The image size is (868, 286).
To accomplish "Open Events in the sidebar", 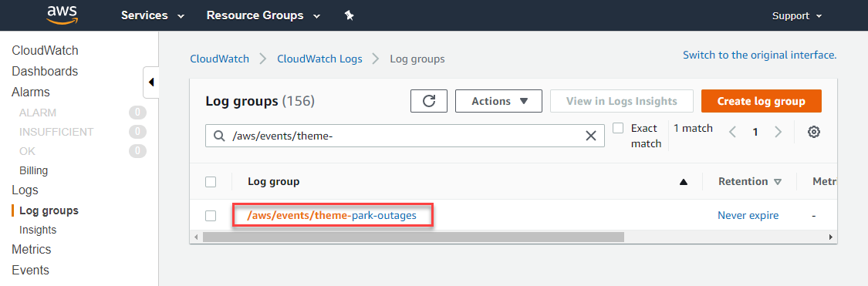I will pyautogui.click(x=30, y=271).
